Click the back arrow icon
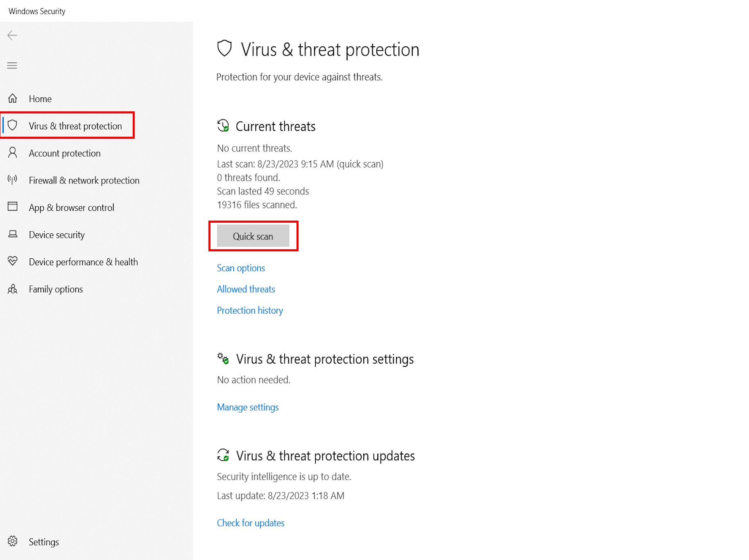The image size is (749, 560). point(12,36)
